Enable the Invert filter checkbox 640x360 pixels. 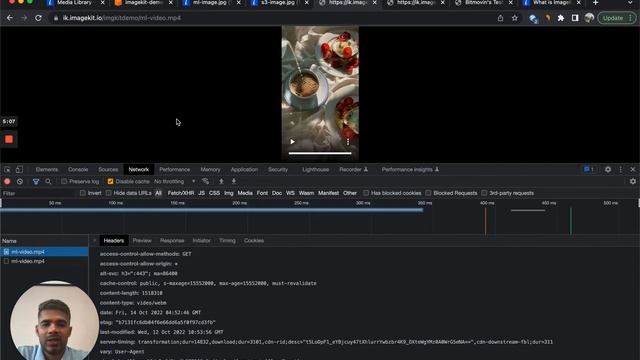(x=83, y=193)
